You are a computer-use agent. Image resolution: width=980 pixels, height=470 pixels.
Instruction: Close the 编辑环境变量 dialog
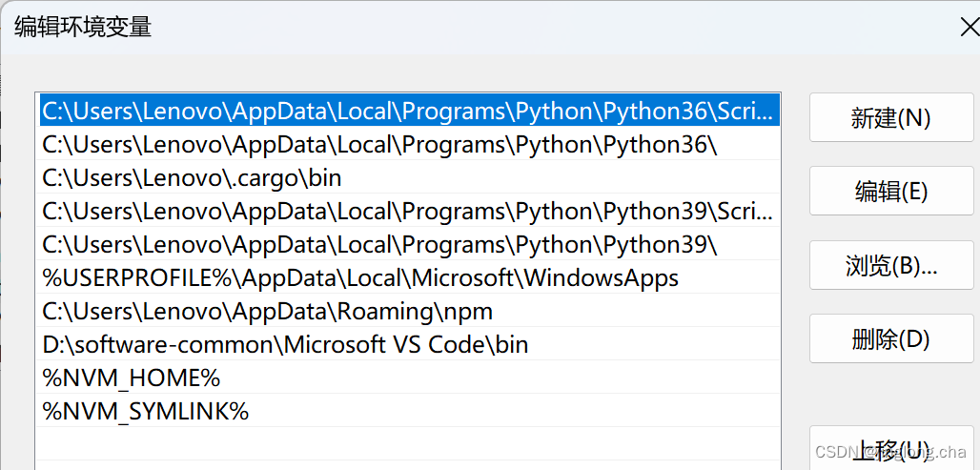coord(970,29)
